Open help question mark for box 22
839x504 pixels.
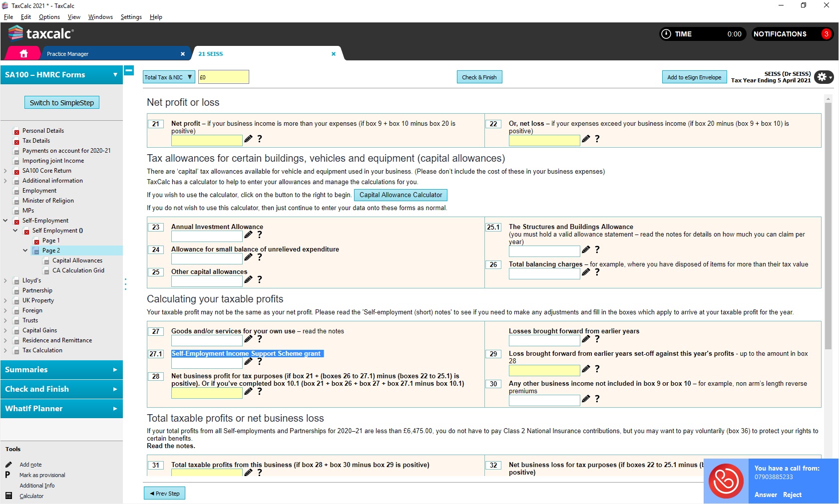click(x=597, y=139)
